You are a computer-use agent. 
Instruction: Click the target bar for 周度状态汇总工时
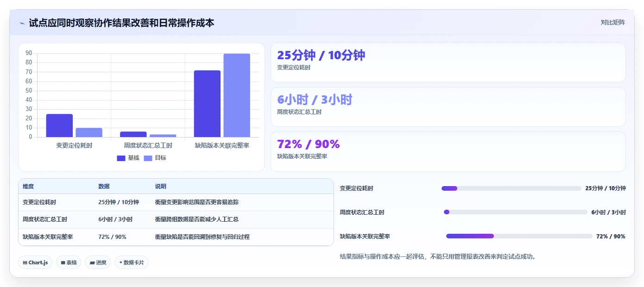coord(163,136)
